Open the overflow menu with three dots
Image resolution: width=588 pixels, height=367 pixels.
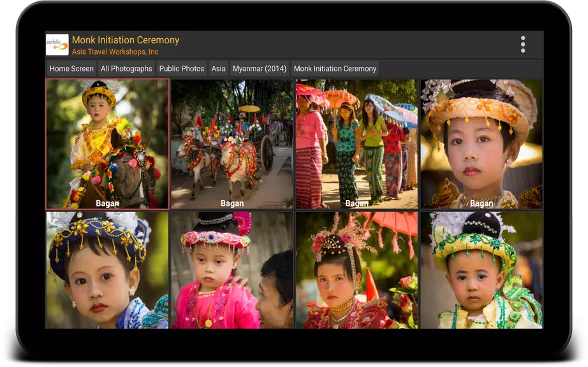coord(523,43)
